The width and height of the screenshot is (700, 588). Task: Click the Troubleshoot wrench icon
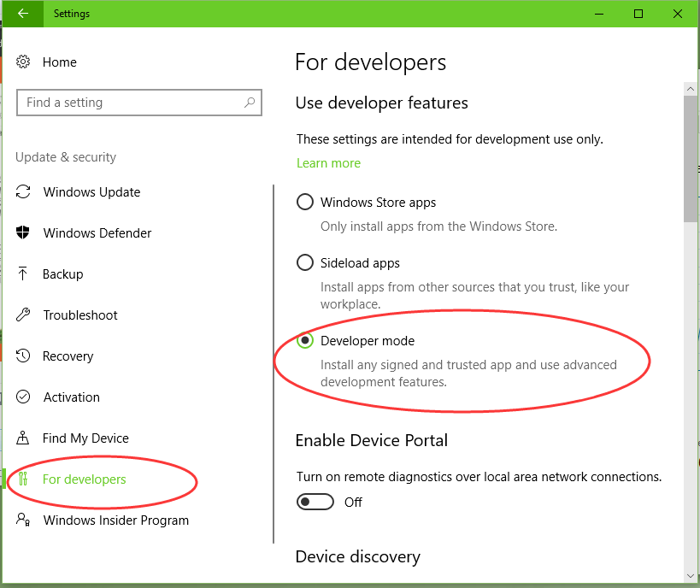pos(24,315)
